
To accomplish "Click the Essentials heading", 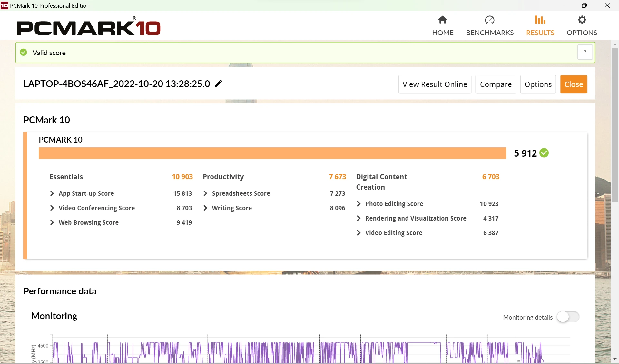I will click(66, 177).
